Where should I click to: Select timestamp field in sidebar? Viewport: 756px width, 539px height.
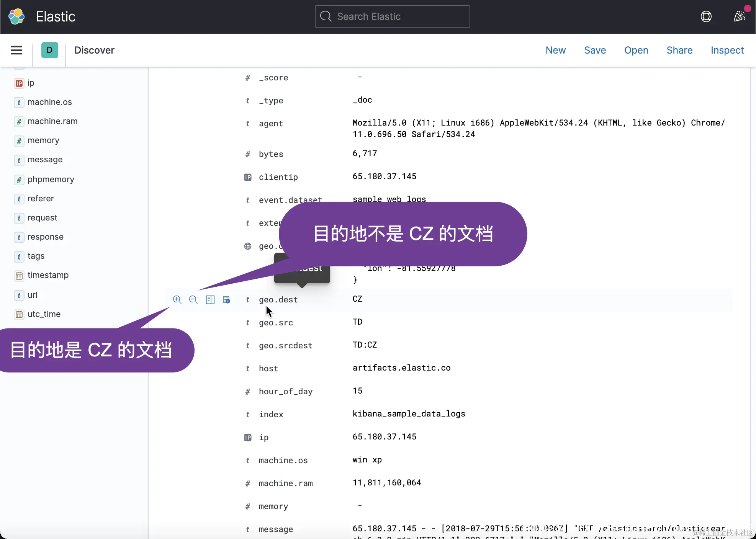pyautogui.click(x=48, y=275)
